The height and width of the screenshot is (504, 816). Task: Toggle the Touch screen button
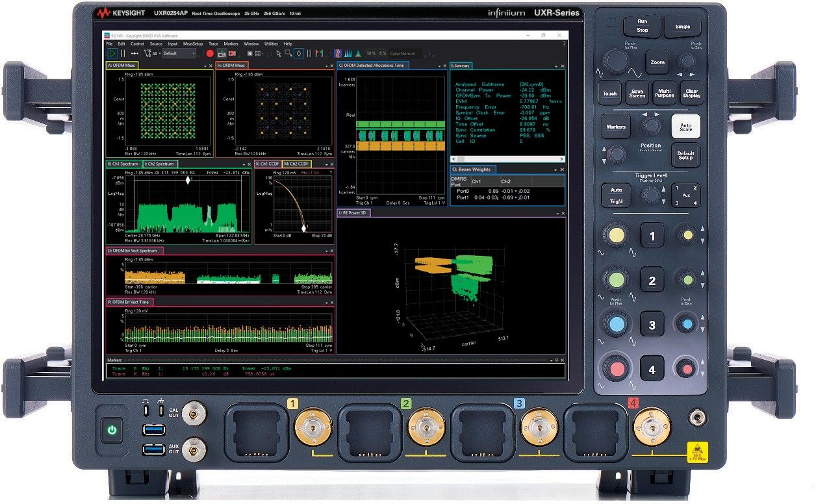609,94
